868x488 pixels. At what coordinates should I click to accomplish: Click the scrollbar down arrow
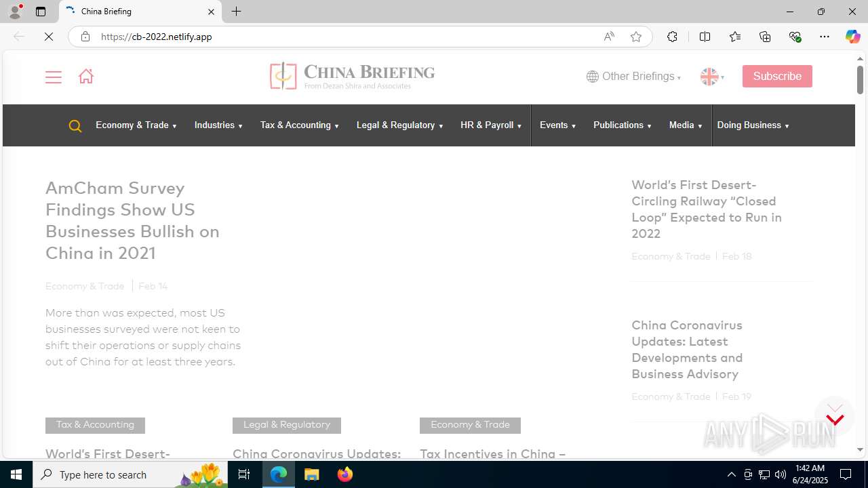[860, 450]
